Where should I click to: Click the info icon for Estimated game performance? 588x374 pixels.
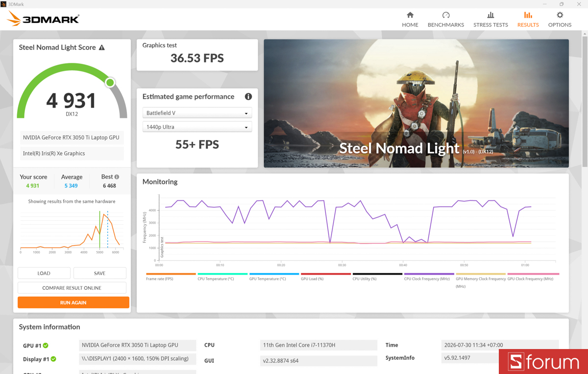(x=248, y=96)
